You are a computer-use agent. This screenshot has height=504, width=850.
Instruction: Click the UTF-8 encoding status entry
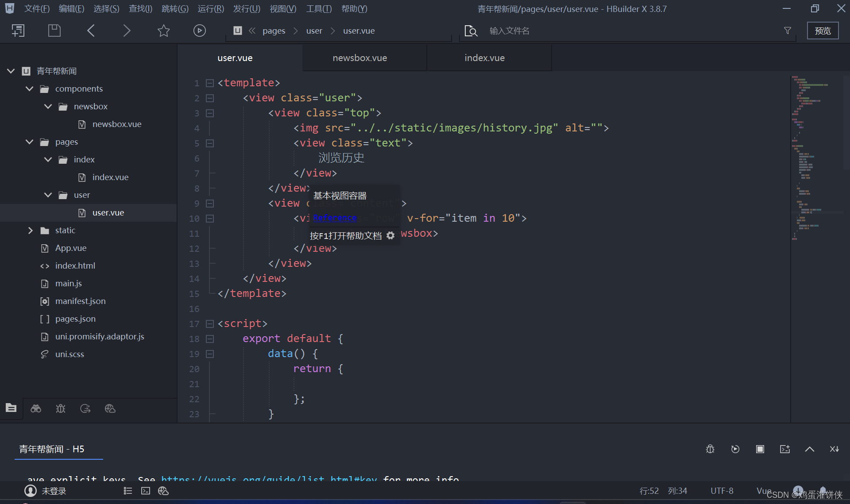[722, 491]
